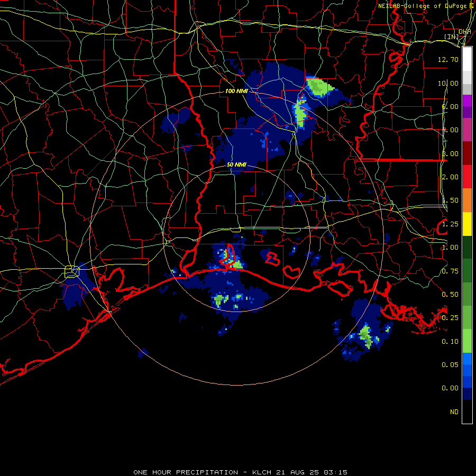
Task: Click the 0.25 legend value
Action: click(450, 317)
